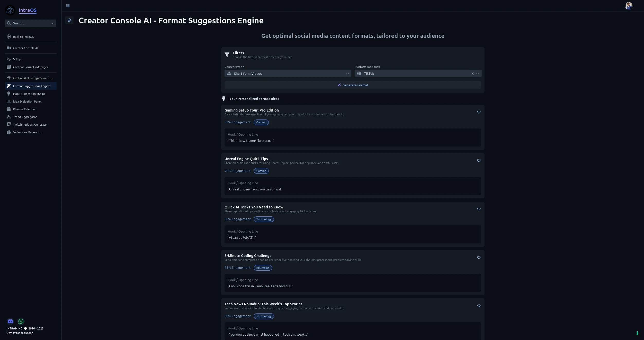Click the Technology tag on Quick AI Tricks
The width and height of the screenshot is (644, 340).
coord(264,219)
